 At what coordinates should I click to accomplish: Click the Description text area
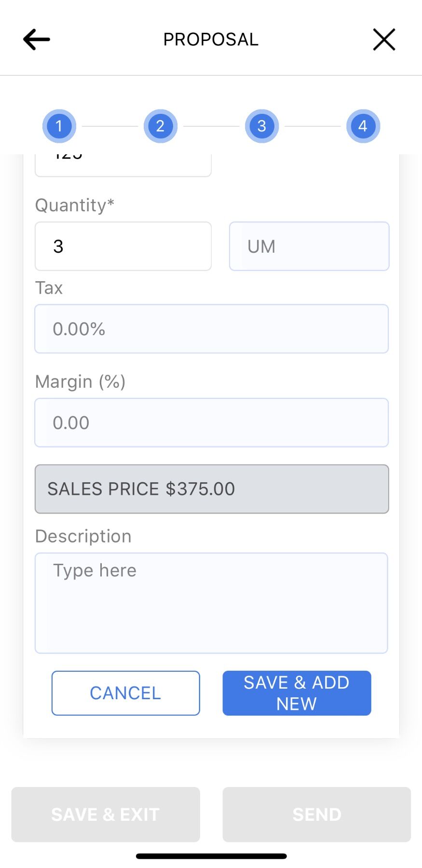tap(211, 603)
